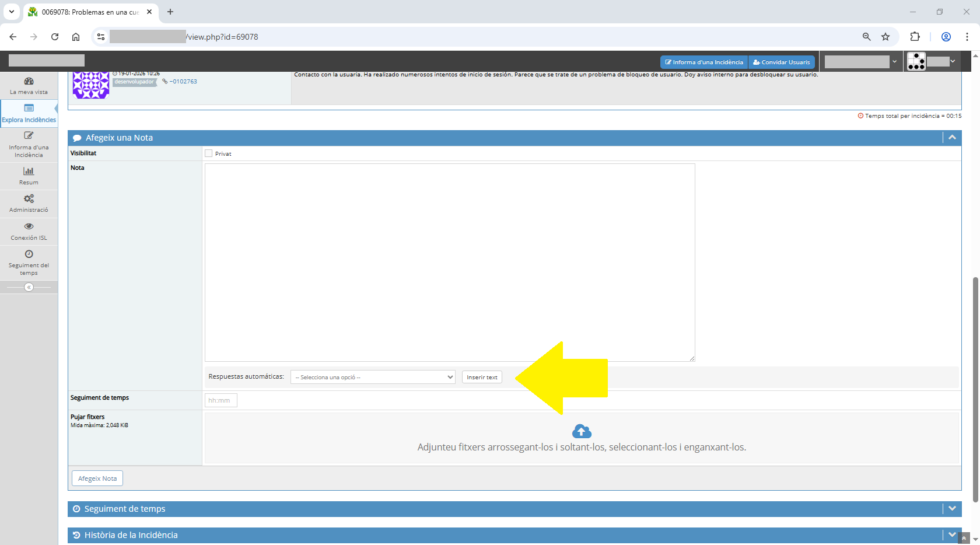Click the cloud upload icon for attachments
The height and width of the screenshot is (545, 980).
(x=581, y=431)
